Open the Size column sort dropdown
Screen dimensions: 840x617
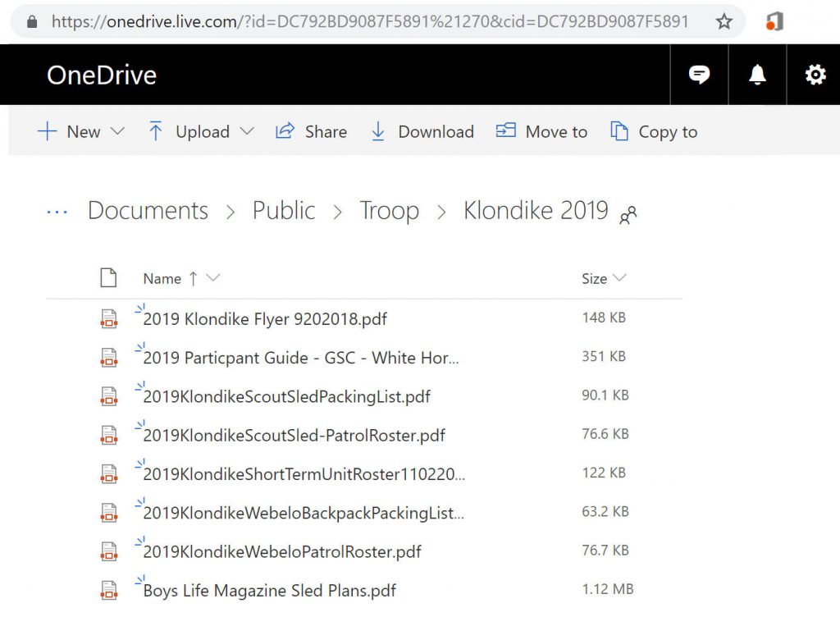620,277
